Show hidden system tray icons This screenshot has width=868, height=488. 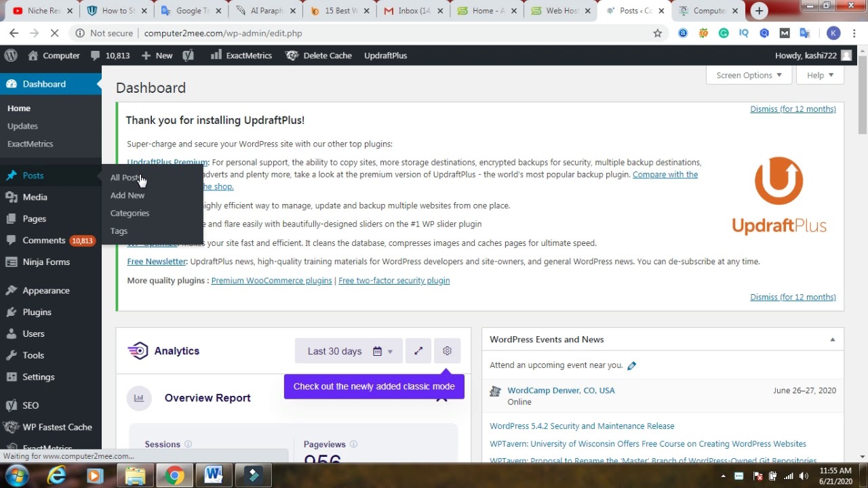pos(723,476)
